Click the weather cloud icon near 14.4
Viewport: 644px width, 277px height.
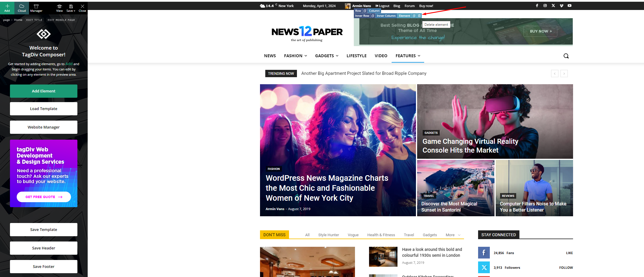click(x=262, y=6)
